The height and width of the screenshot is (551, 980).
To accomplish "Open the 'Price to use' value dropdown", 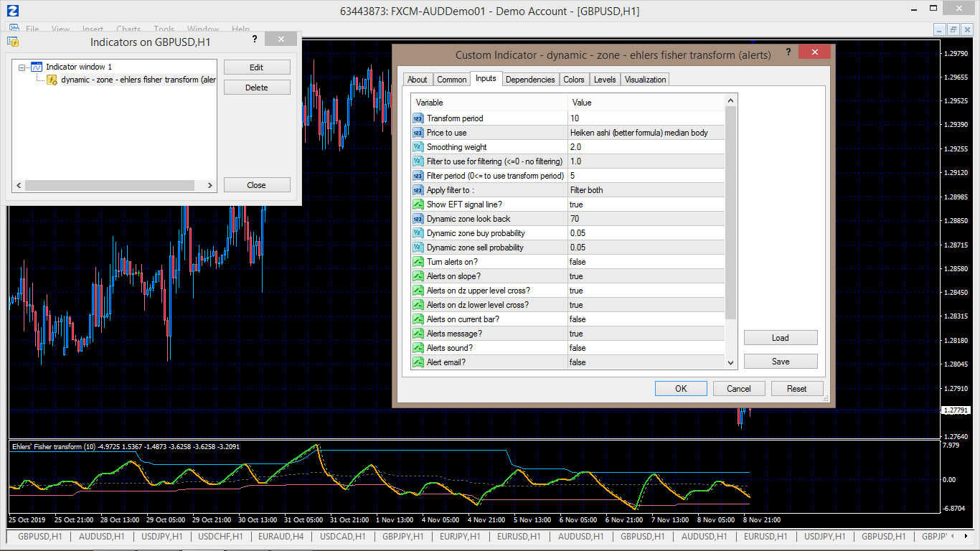I will point(646,133).
